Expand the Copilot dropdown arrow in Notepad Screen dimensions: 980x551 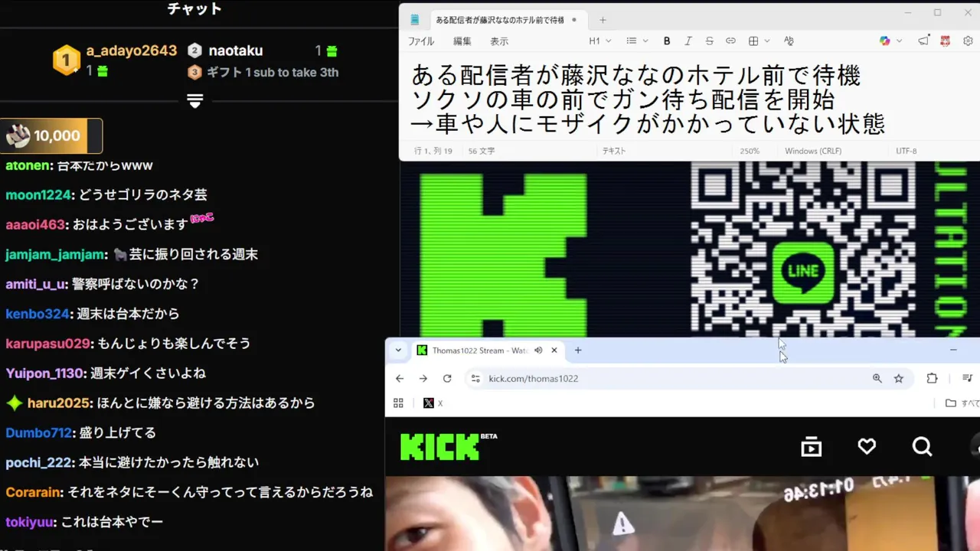tap(899, 41)
